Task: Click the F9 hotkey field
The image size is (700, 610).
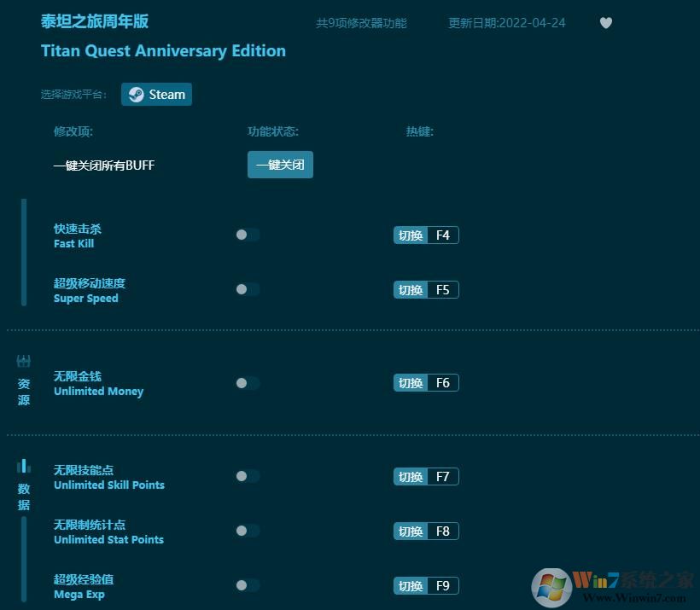Action: point(443,585)
